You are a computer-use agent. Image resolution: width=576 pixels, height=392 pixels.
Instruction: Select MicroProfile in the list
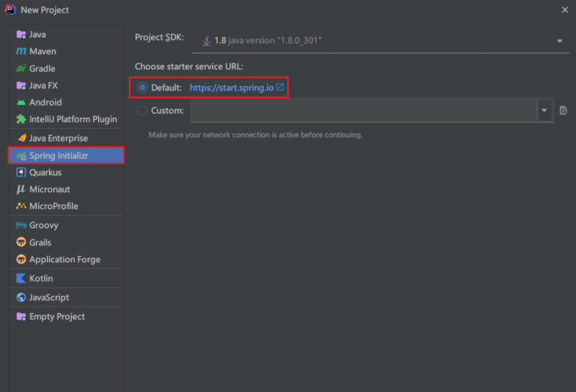click(x=66, y=206)
